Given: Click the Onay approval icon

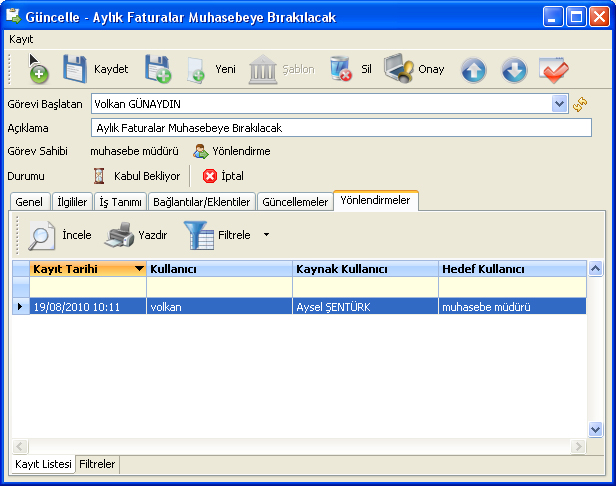Looking at the screenshot, I should (x=399, y=69).
